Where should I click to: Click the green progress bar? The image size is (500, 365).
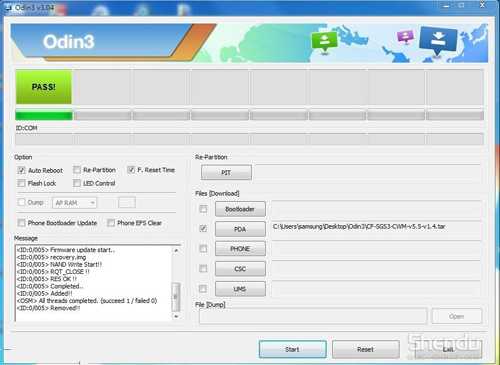tap(44, 115)
